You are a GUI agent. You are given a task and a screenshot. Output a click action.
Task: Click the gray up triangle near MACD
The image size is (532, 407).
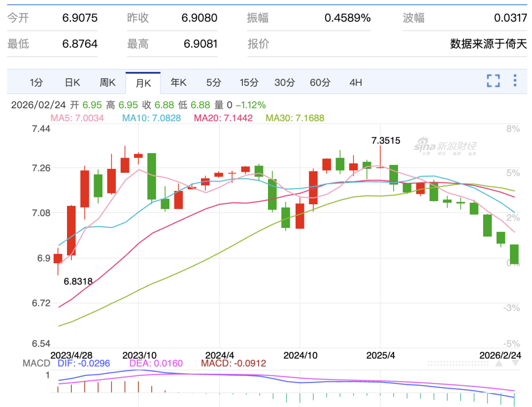tap(499, 363)
